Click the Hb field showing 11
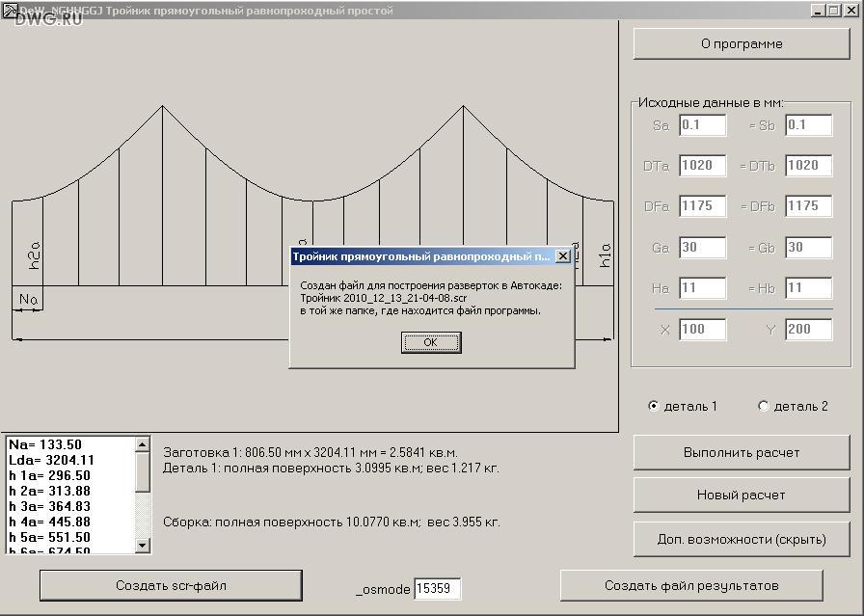864x616 pixels. (808, 288)
